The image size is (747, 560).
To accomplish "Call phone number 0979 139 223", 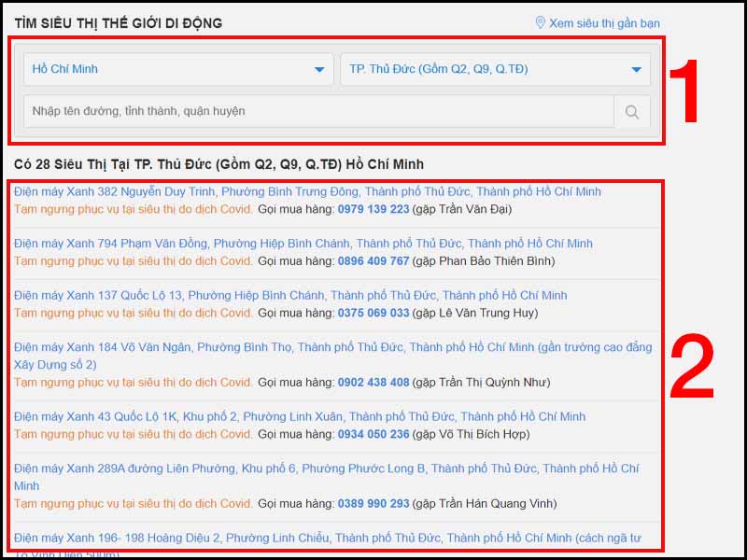I will click(373, 209).
